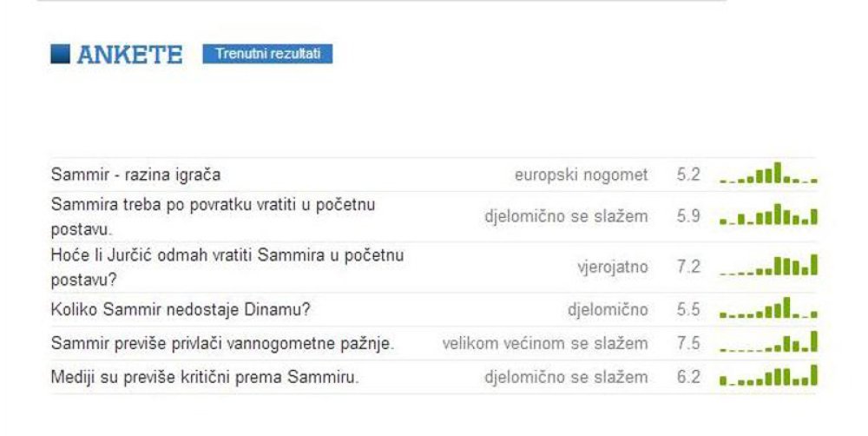Click the blue square icon beside ANKETE

tap(61, 55)
